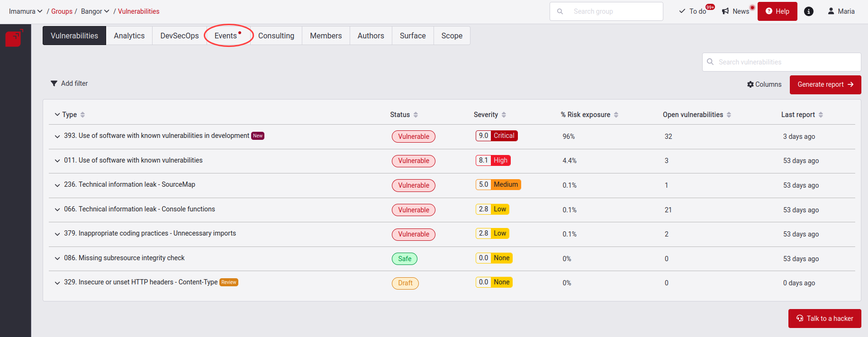The height and width of the screenshot is (337, 868).
Task: Expand all rows via Type header chevron
Action: coord(57,115)
